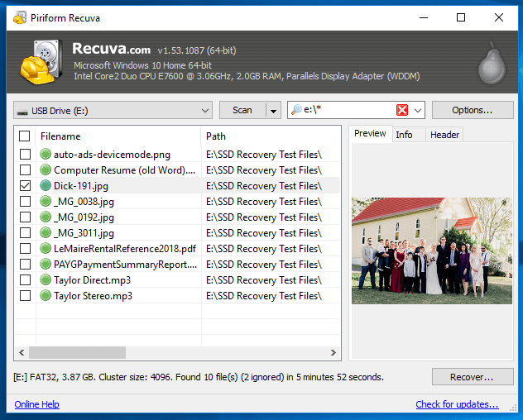The image size is (523, 420).
Task: Click the green status dot for Taylor Stereo.mp3
Action: tap(45, 295)
